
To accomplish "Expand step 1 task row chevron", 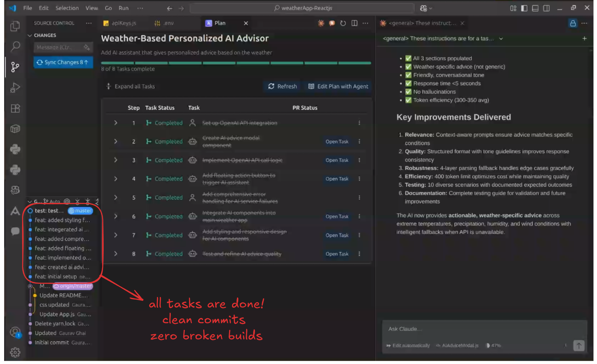I will [116, 123].
